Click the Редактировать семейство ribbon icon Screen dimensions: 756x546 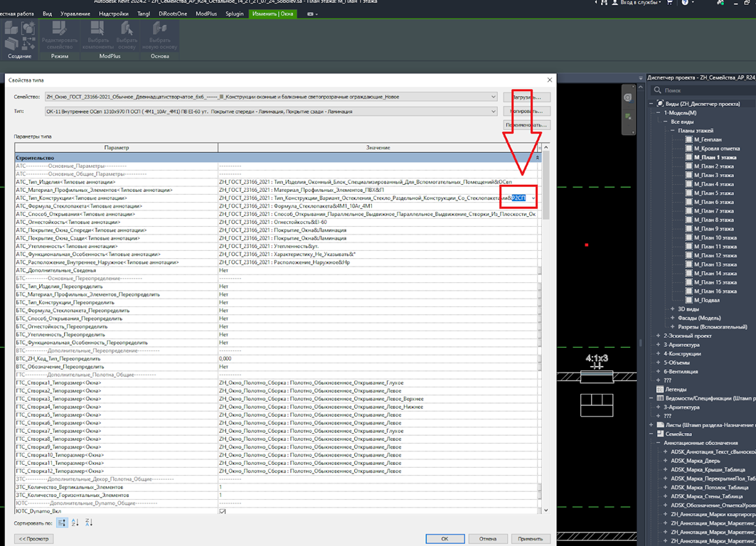(59, 29)
